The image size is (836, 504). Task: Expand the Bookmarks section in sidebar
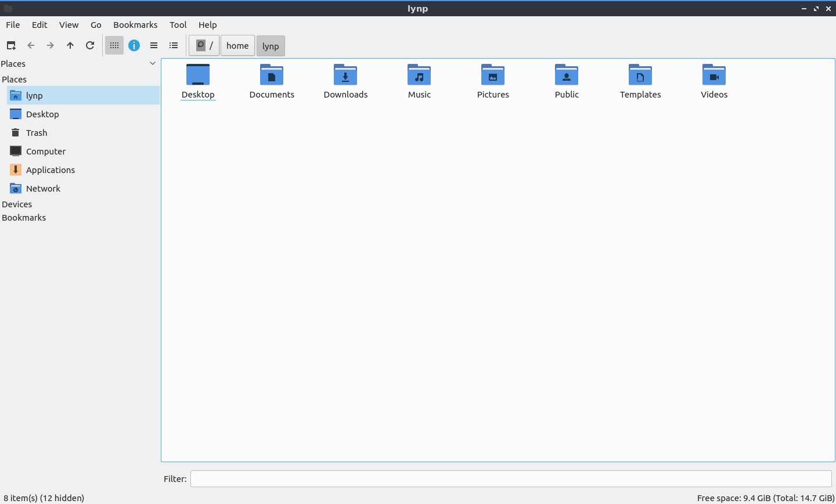point(24,218)
